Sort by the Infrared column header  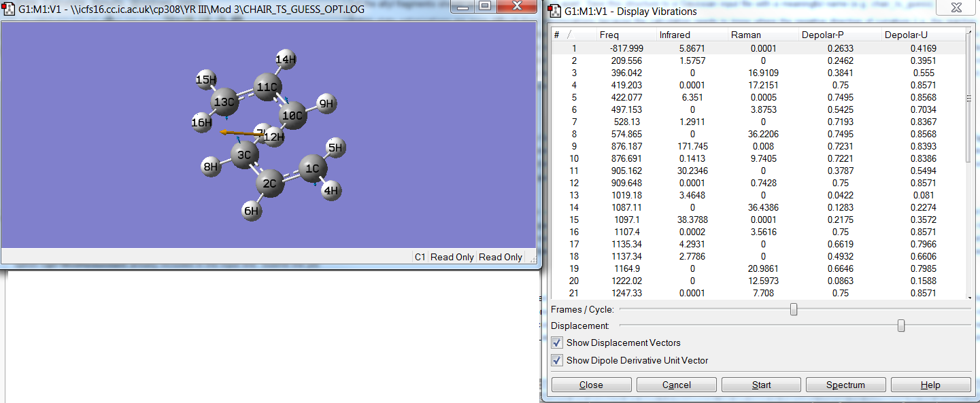pos(692,35)
